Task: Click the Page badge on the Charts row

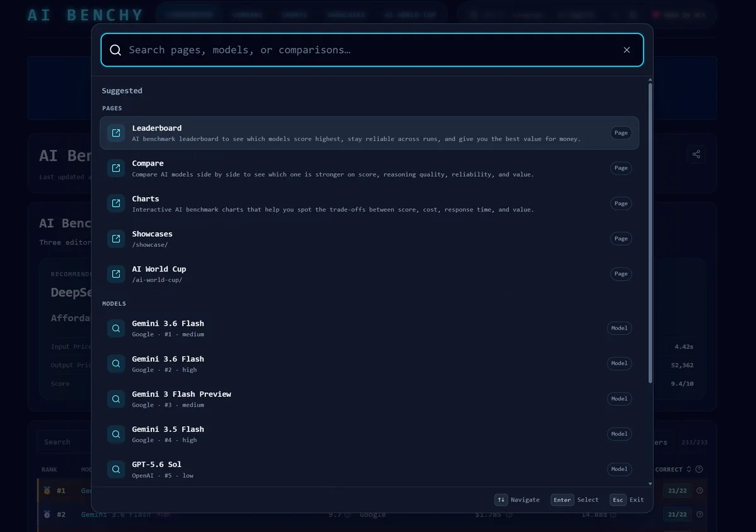Action: (x=621, y=203)
